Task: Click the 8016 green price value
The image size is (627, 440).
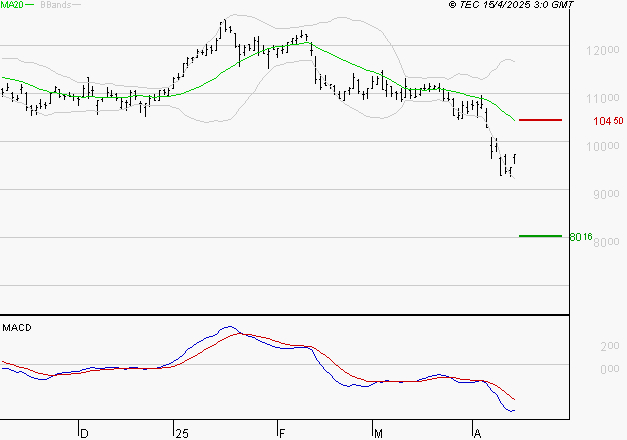Action: point(580,237)
